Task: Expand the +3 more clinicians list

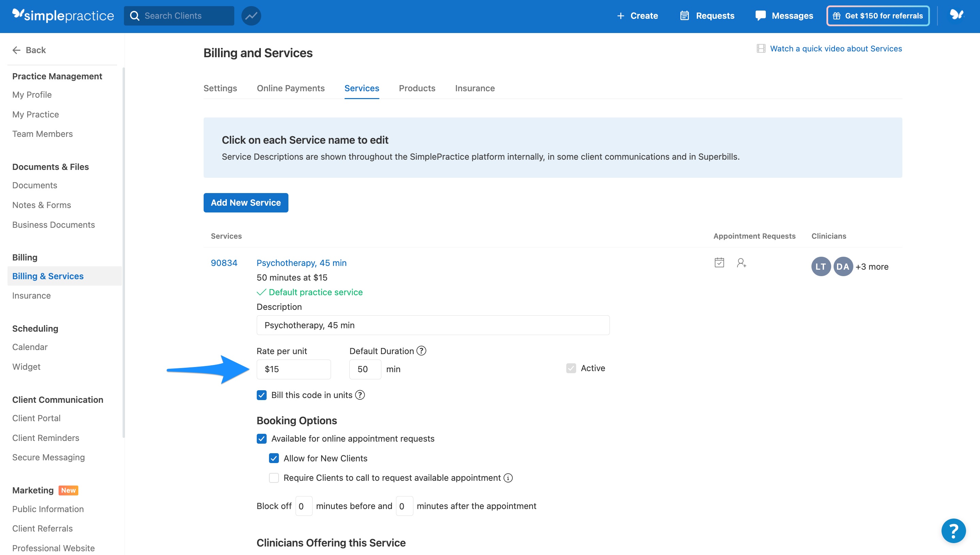Action: coord(872,267)
